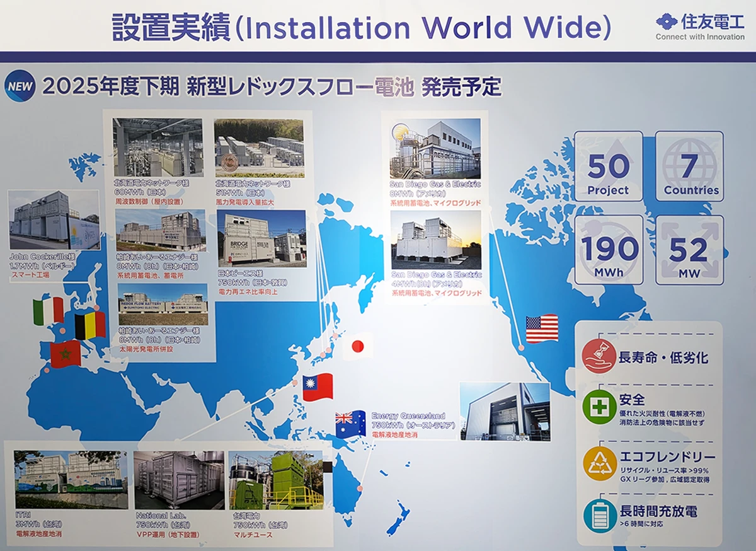Click the 太陽光発電所併設 caption
Screen dimensions: 756x551
click(146, 349)
